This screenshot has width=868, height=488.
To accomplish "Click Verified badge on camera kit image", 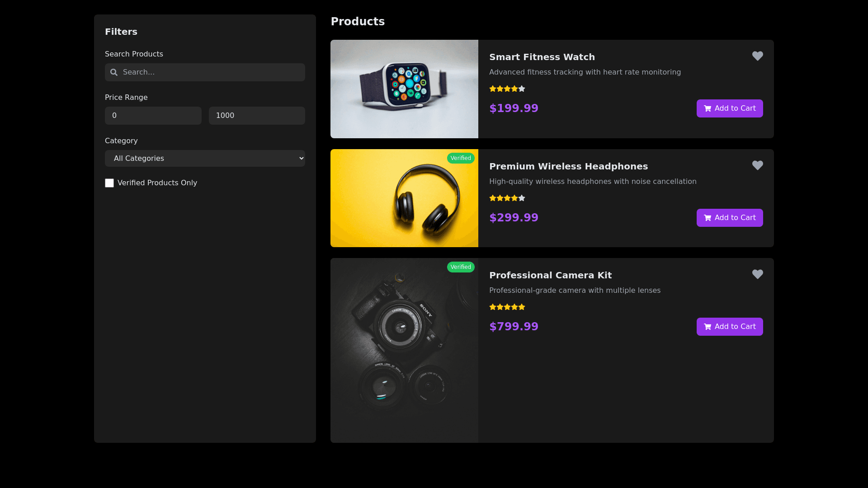I will 460,267.
